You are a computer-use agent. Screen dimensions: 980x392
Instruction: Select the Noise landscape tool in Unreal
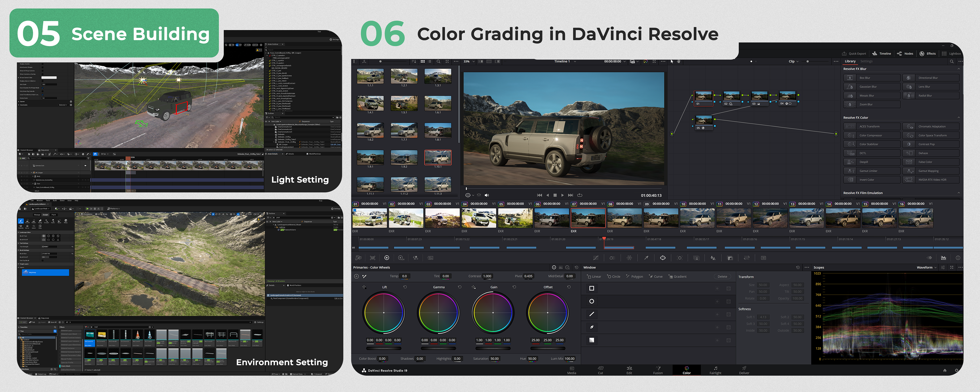pos(59,221)
